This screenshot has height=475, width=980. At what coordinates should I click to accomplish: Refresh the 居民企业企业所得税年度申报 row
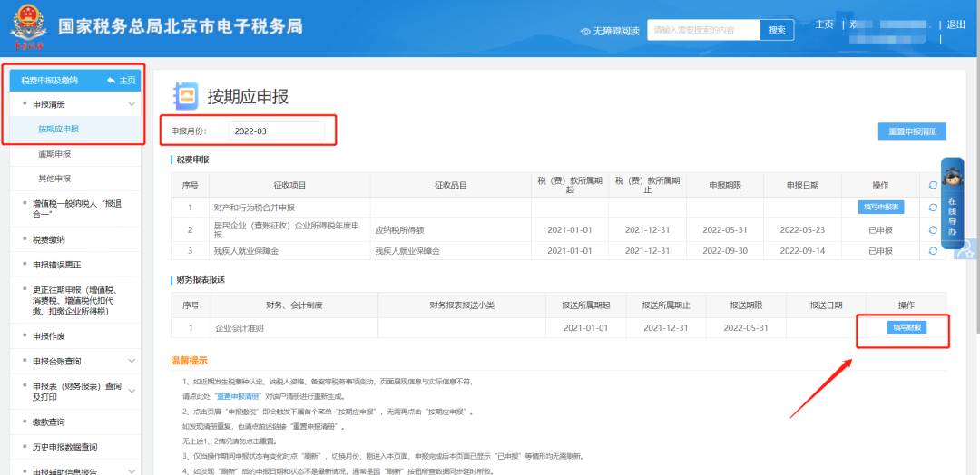[x=932, y=229]
